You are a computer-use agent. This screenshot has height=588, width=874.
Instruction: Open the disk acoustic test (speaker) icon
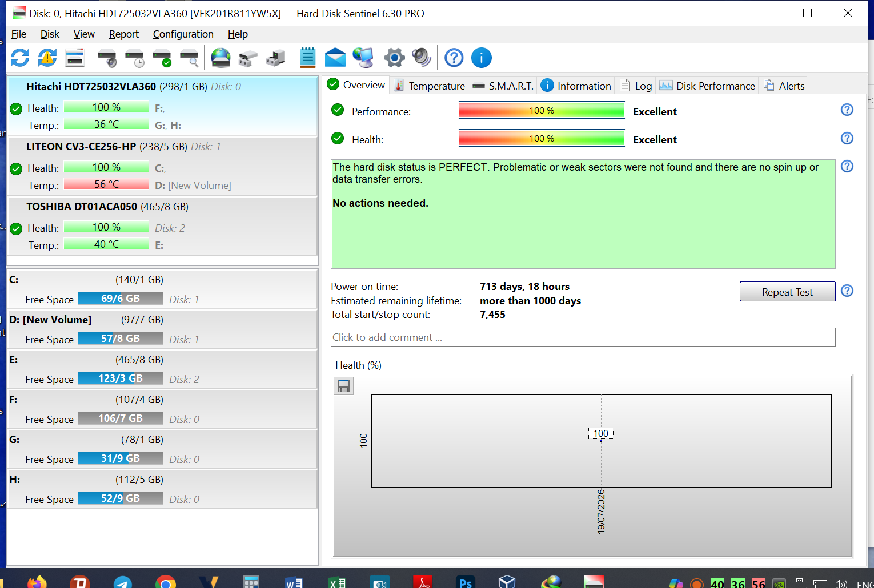[x=107, y=58]
